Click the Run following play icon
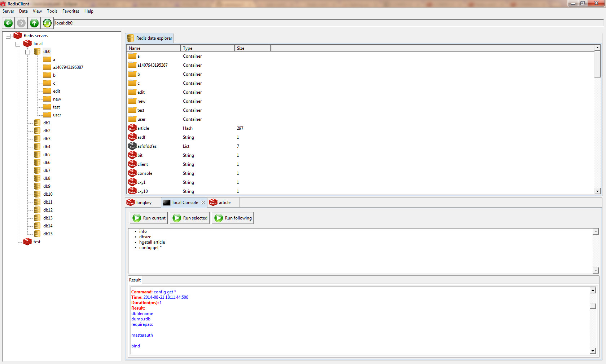 click(x=219, y=218)
